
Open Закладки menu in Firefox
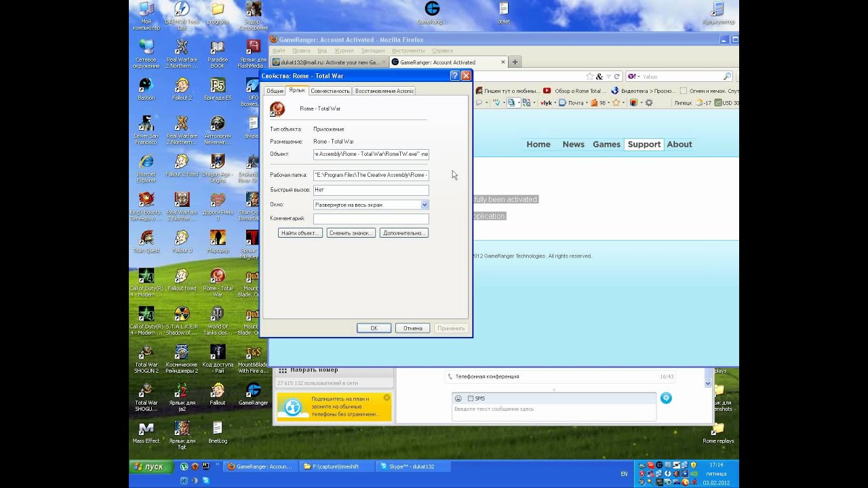[373, 51]
